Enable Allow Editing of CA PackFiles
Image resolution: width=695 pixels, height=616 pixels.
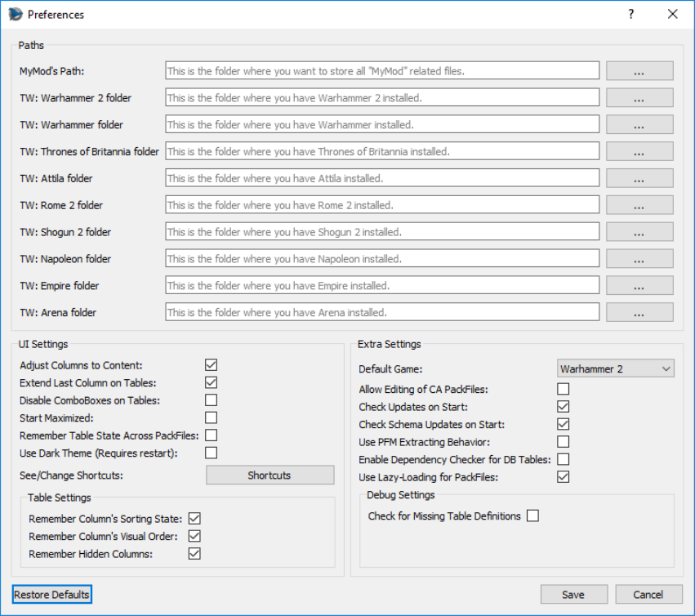pyautogui.click(x=564, y=389)
